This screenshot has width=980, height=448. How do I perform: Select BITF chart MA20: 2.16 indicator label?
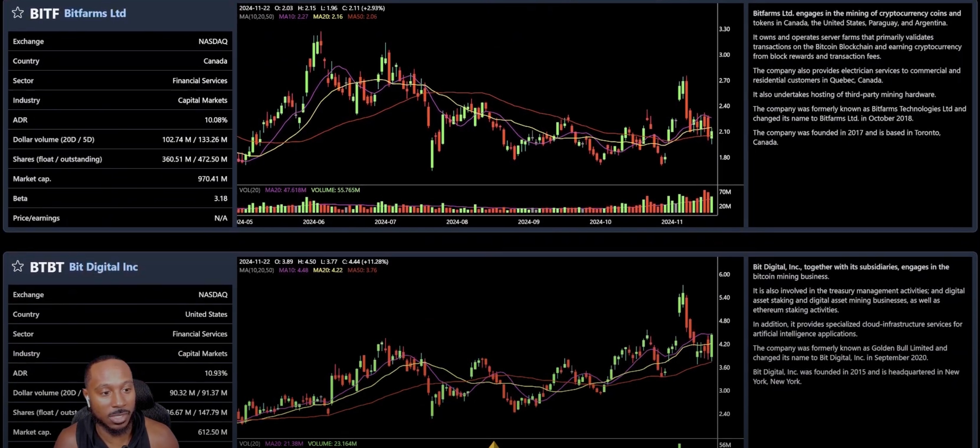click(x=327, y=16)
